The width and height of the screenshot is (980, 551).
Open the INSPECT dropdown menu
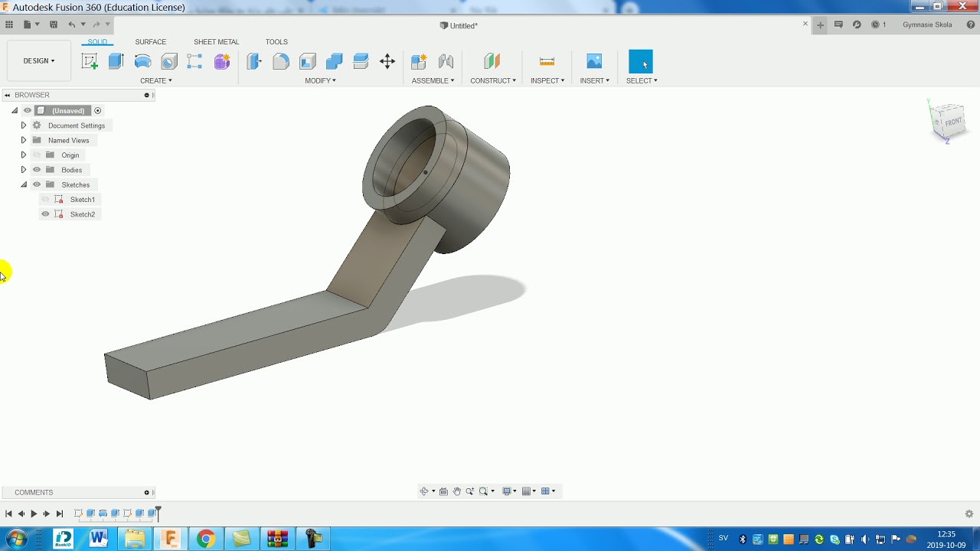coord(547,80)
